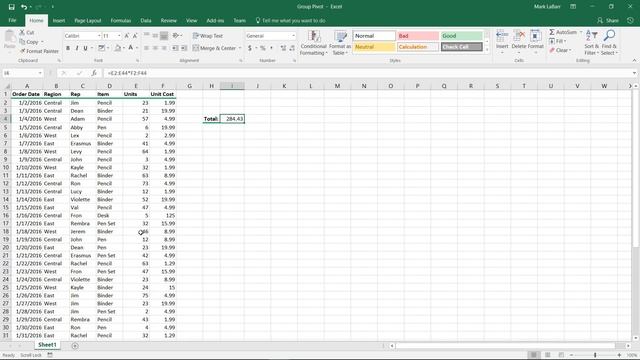Switch to the Page Layout tab
The height and width of the screenshot is (360, 640).
[87, 20]
